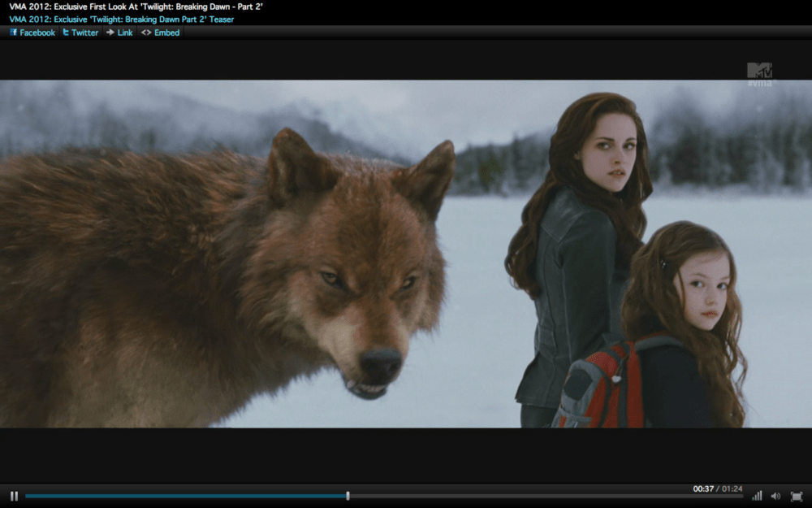
Task: Click the 01:24 total duration
Action: [x=731, y=488]
